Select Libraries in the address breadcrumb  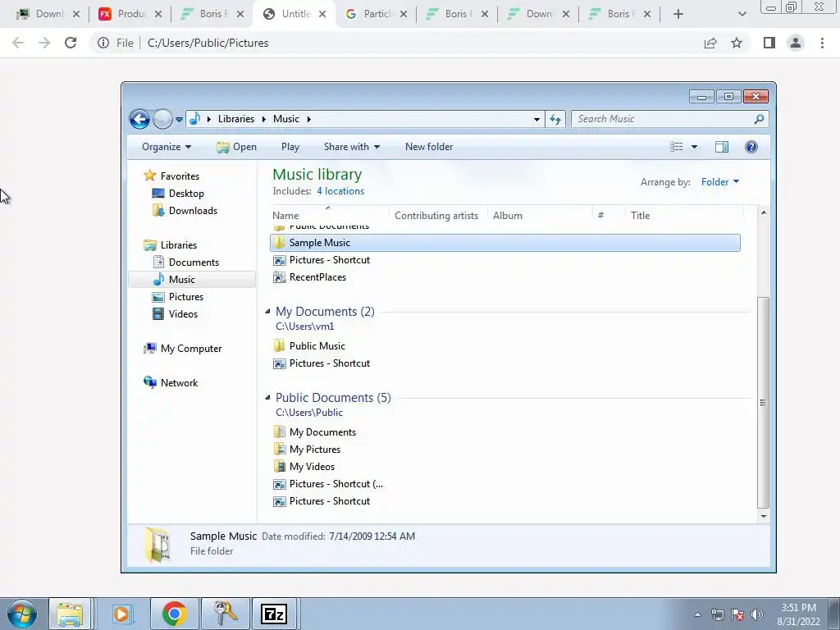[235, 119]
